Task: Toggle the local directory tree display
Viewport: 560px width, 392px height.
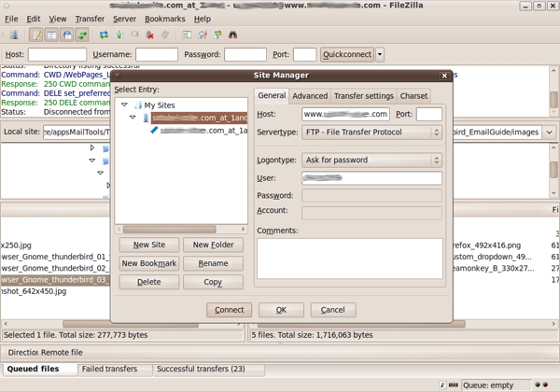Action: point(51,35)
